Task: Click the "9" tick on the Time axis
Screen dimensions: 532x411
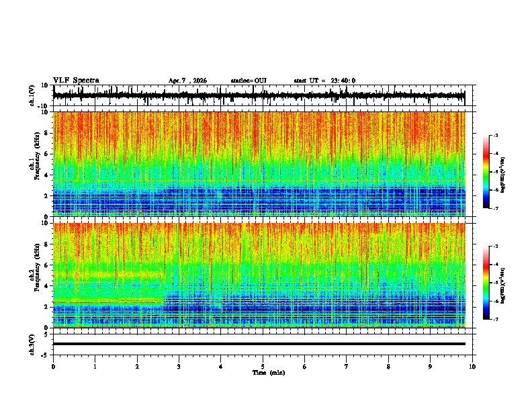Action: click(x=430, y=367)
